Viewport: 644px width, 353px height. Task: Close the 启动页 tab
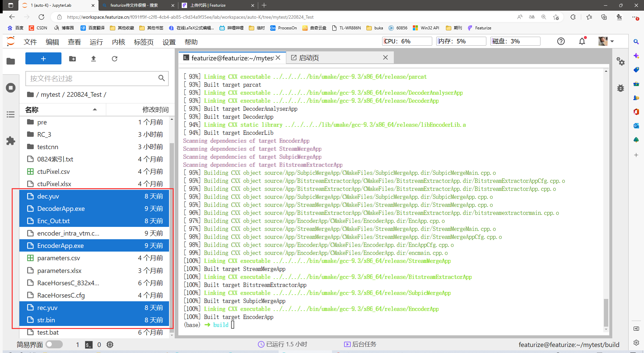(385, 57)
